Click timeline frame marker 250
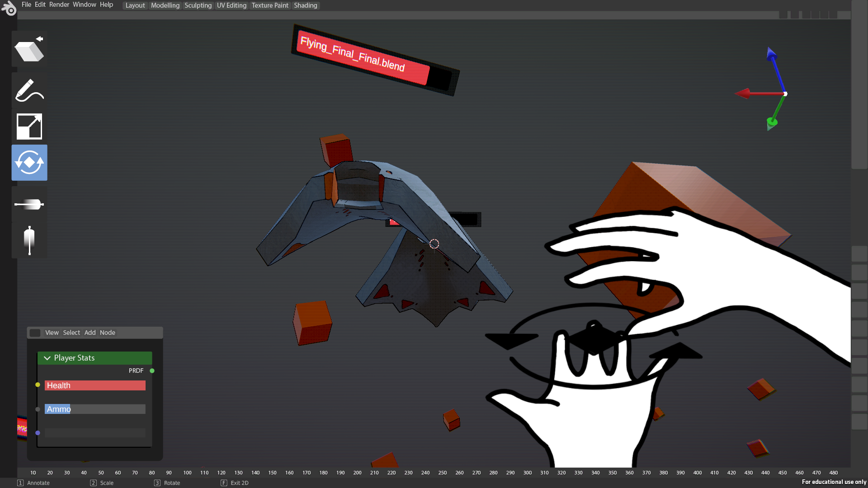Screen dimensions: 868x488 coord(442,473)
